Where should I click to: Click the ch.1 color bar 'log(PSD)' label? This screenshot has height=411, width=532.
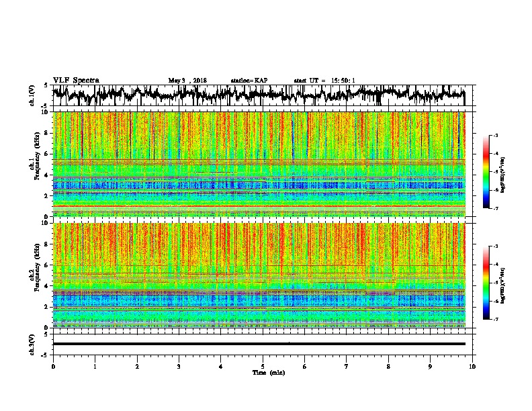pyautogui.click(x=503, y=175)
